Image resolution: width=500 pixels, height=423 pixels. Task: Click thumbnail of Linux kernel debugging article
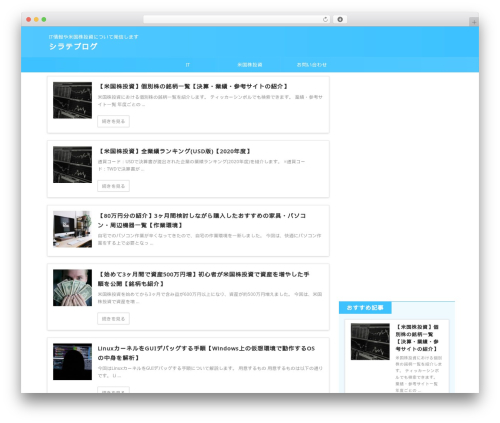72,362
